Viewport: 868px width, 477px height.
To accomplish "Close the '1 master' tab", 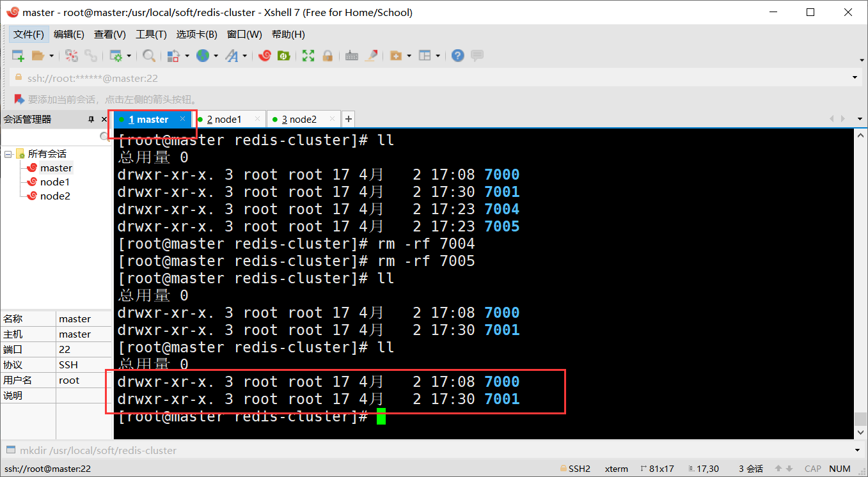I will click(x=182, y=119).
